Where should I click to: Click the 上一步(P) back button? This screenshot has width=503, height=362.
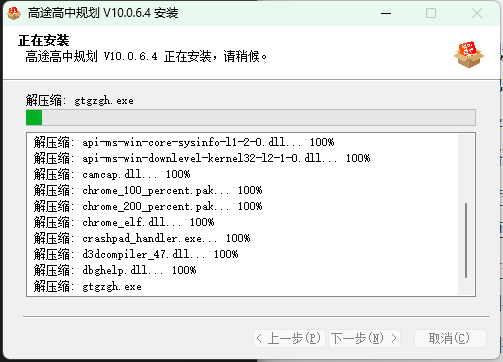289,338
